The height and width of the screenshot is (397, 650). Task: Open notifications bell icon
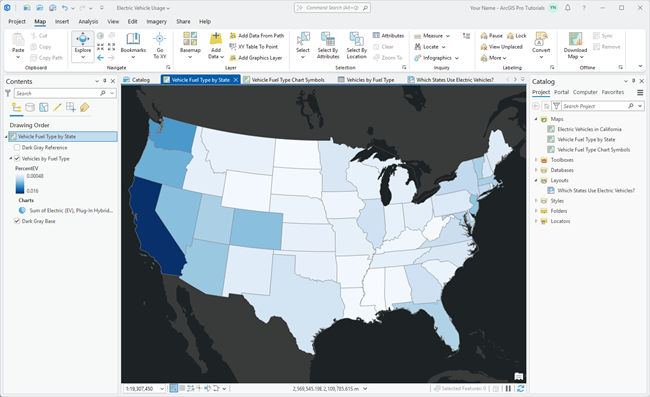click(568, 8)
